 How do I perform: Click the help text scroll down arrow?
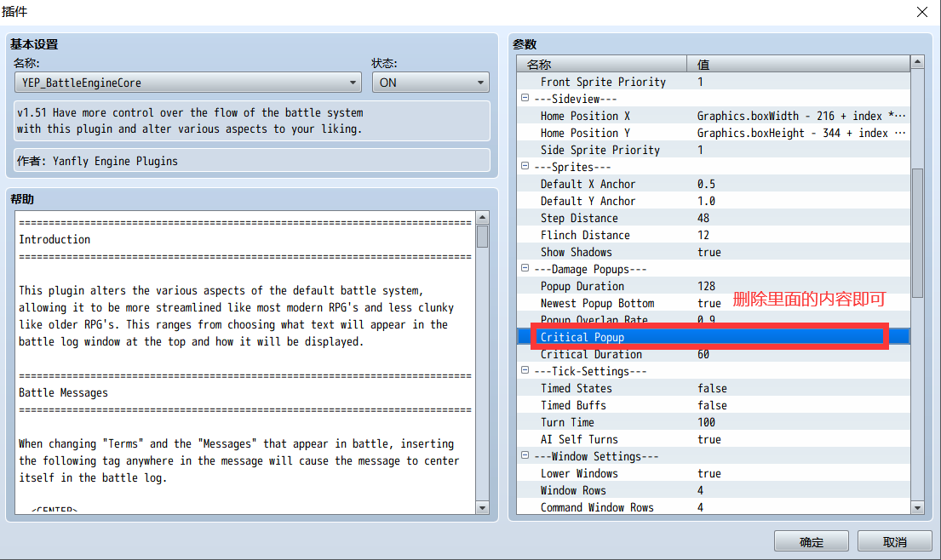[483, 508]
